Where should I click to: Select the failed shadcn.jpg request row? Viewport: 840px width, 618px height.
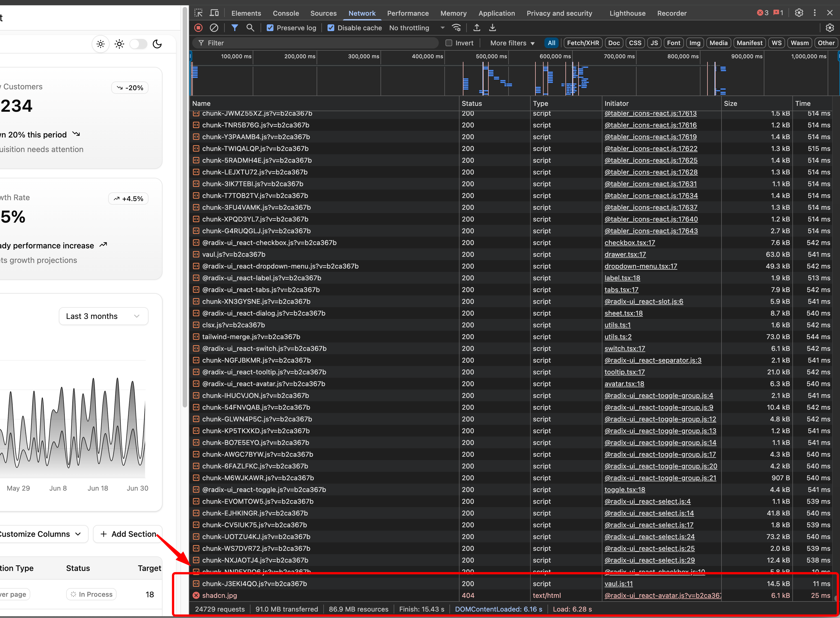511,595
